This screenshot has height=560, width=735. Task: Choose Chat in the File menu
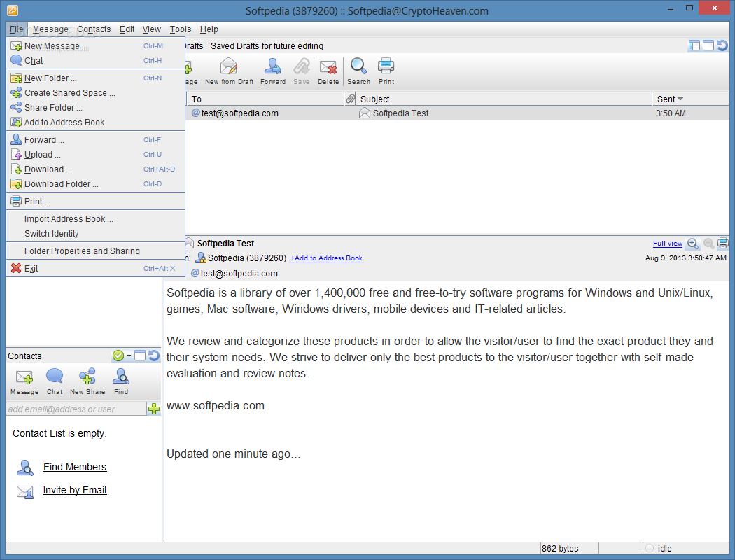pyautogui.click(x=96, y=60)
